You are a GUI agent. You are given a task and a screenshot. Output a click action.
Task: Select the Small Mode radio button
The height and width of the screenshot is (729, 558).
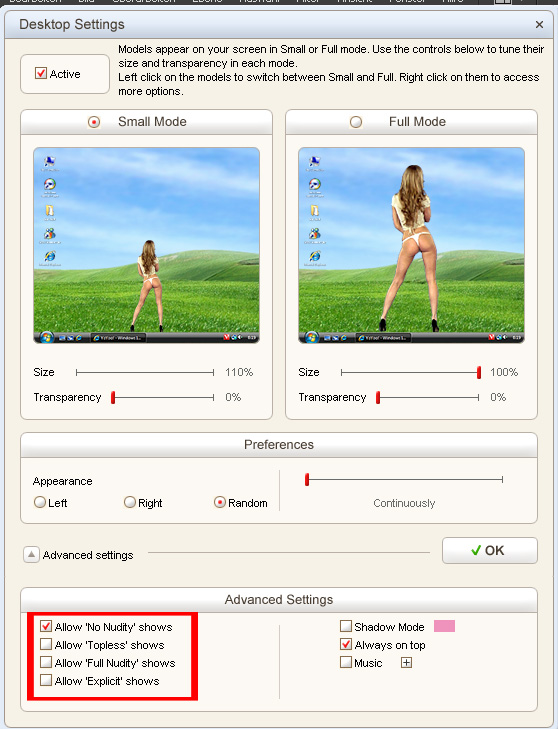tap(94, 122)
